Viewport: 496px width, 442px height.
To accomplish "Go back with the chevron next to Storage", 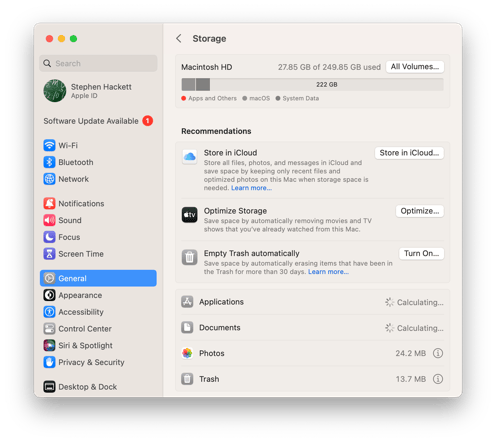I will [179, 38].
